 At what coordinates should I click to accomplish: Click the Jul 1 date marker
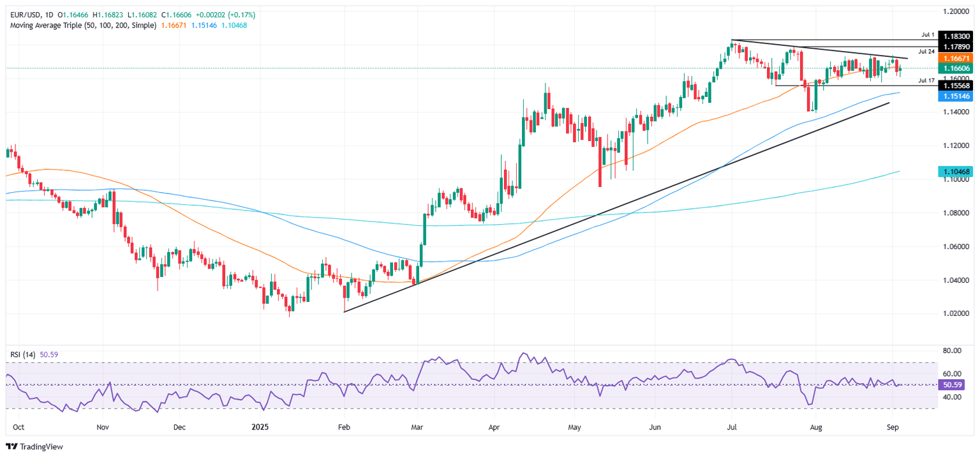coord(928,33)
